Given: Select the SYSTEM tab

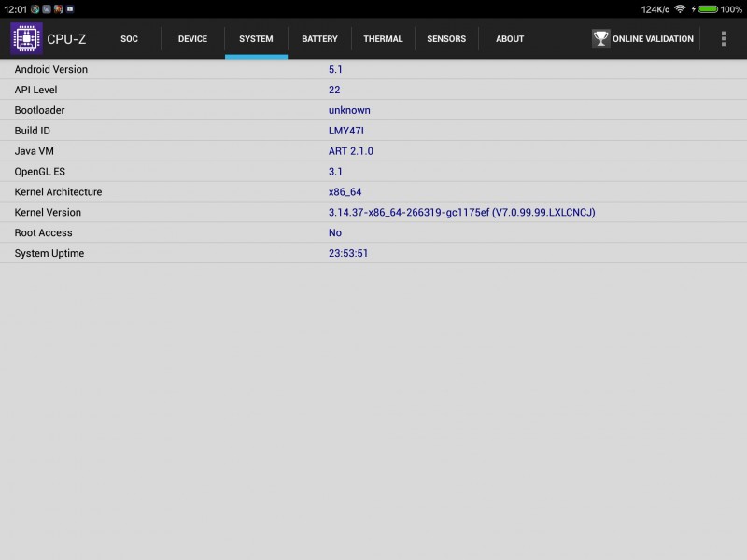Looking at the screenshot, I should pos(256,39).
